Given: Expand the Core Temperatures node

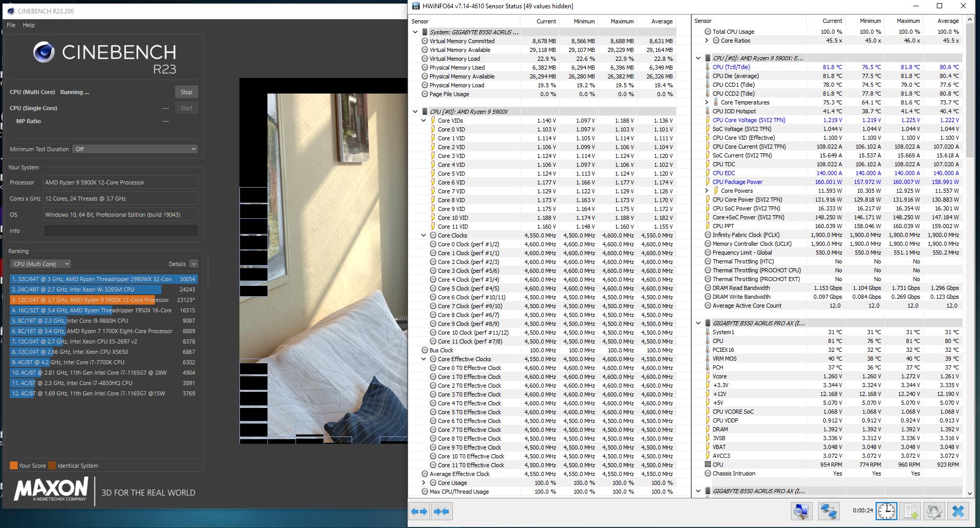Looking at the screenshot, I should (x=706, y=102).
